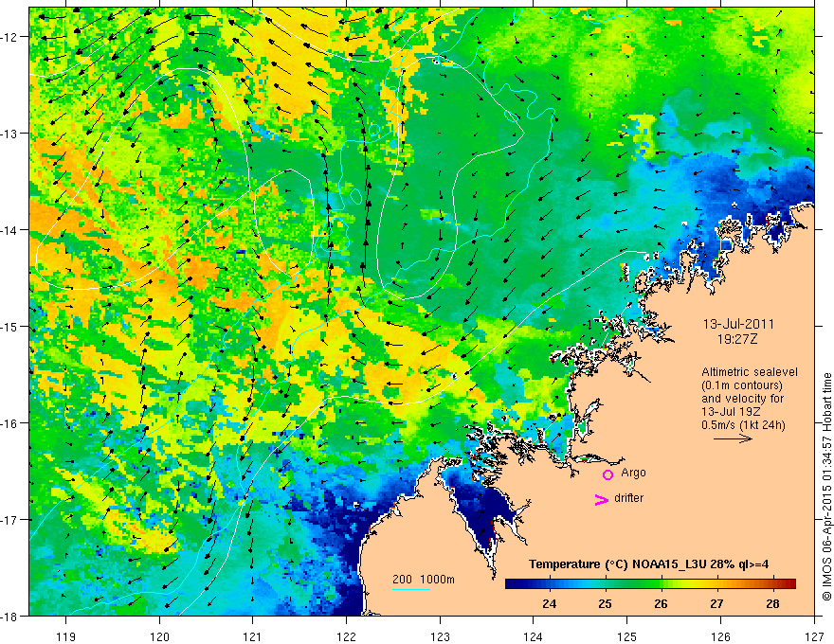Click the '19:27Z' time label
Image resolution: width=834 pixels, height=644 pixels.
point(736,339)
